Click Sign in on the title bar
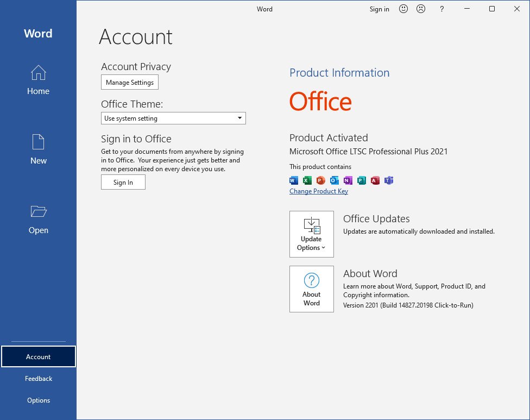This screenshot has height=420, width=530. coord(379,9)
